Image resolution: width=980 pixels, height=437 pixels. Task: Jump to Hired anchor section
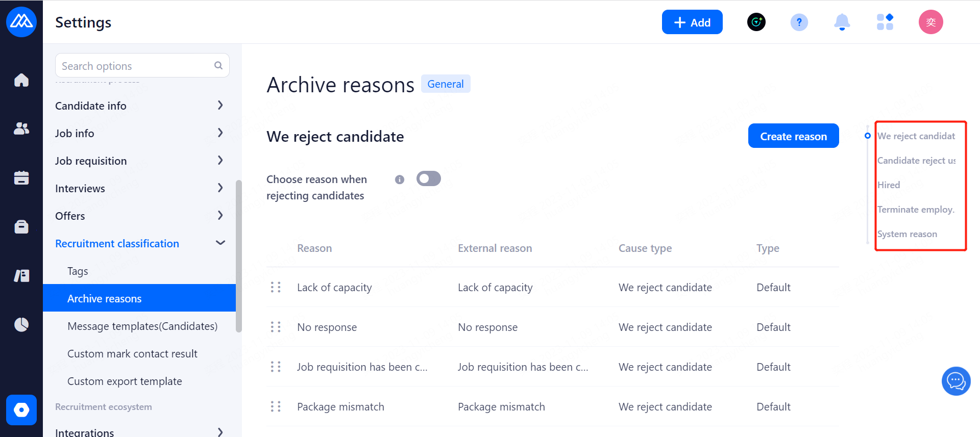(889, 185)
